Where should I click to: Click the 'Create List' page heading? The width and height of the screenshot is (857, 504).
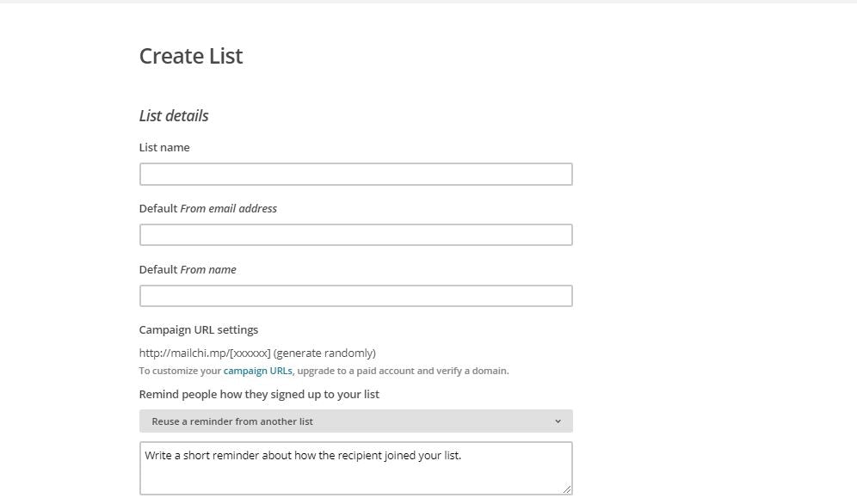191,56
